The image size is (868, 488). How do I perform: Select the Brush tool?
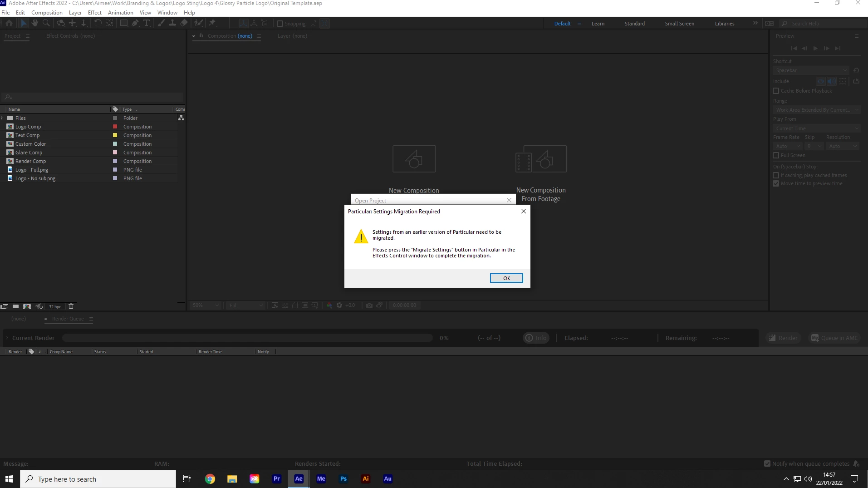161,23
